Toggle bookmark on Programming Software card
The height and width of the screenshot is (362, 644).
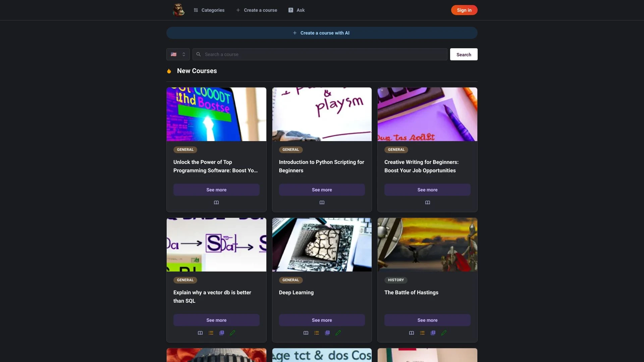click(x=216, y=202)
